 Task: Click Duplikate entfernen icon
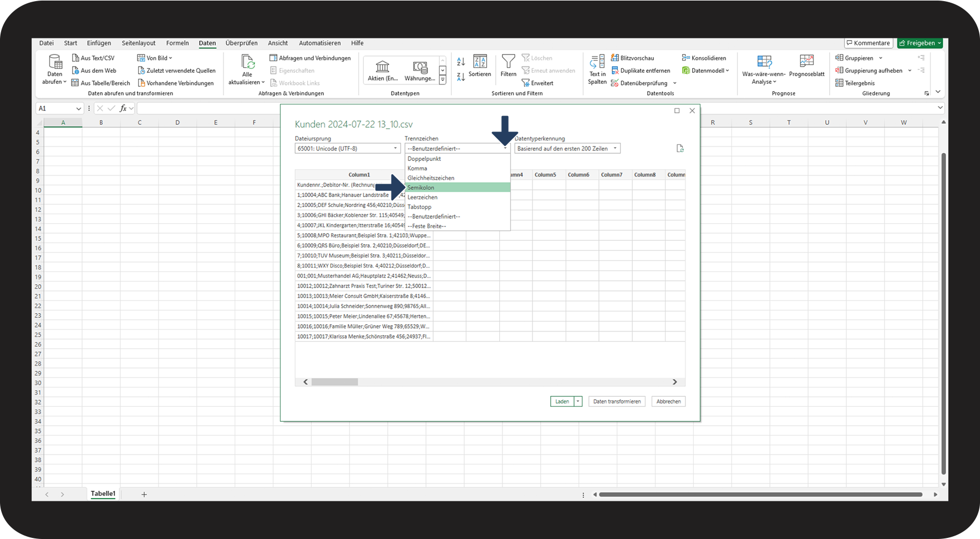[615, 70]
